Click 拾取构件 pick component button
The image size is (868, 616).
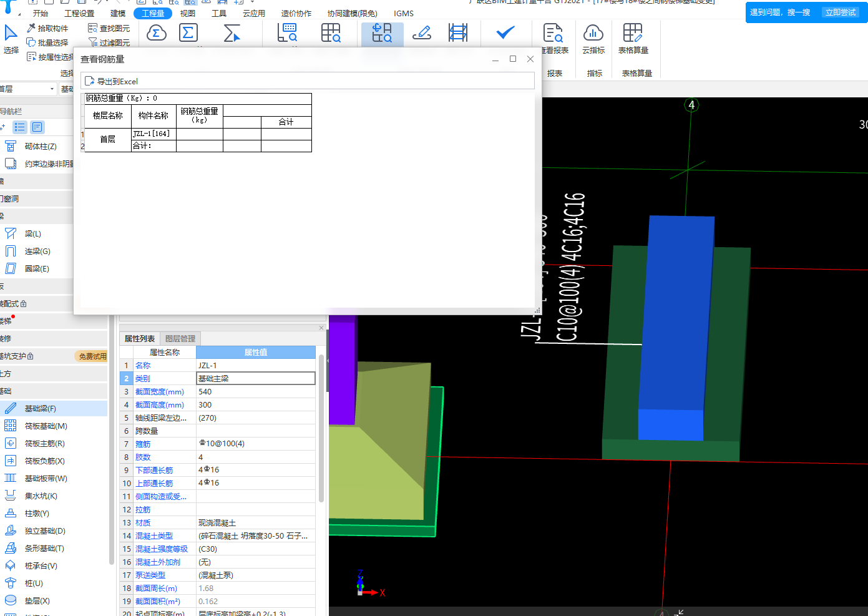[x=47, y=28]
